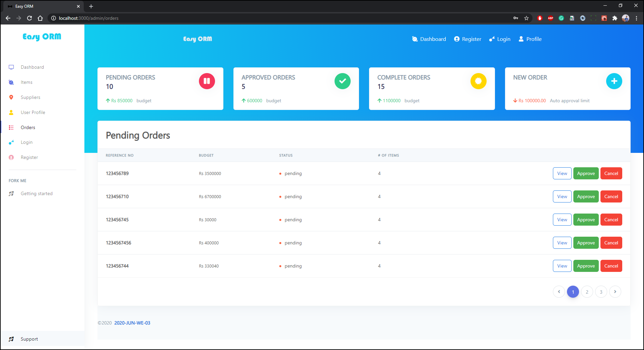Click the AdBlock Plus extension icon

click(551, 18)
